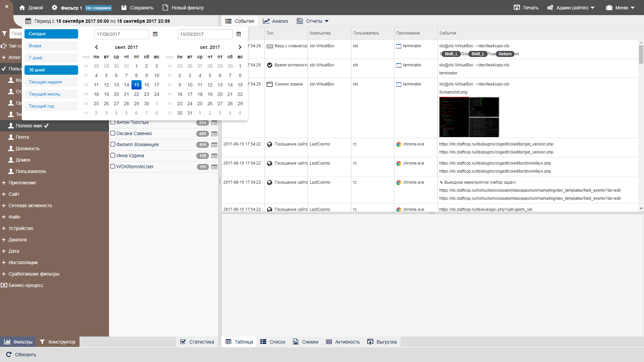
Task: Click the Refresh circular arrow icon
Action: (x=9, y=355)
